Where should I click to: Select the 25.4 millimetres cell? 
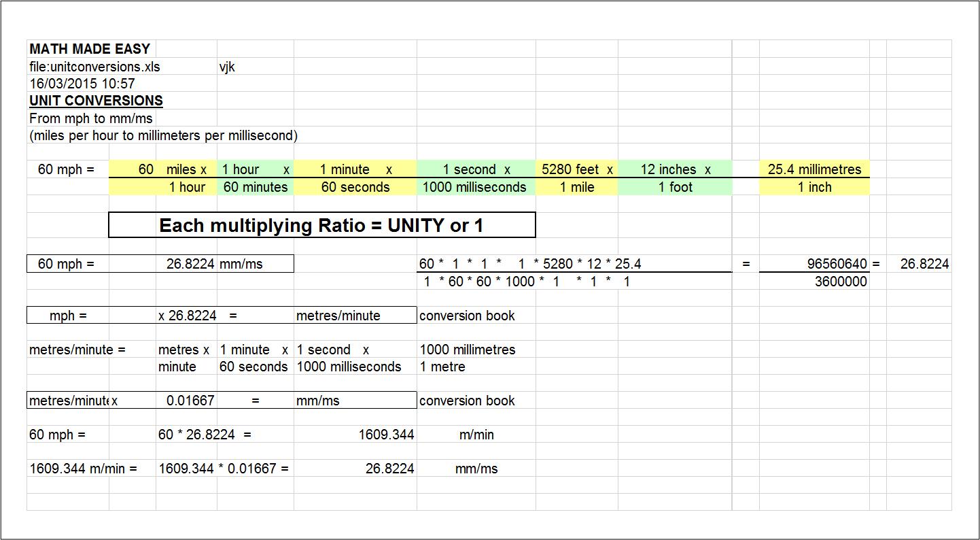point(814,169)
